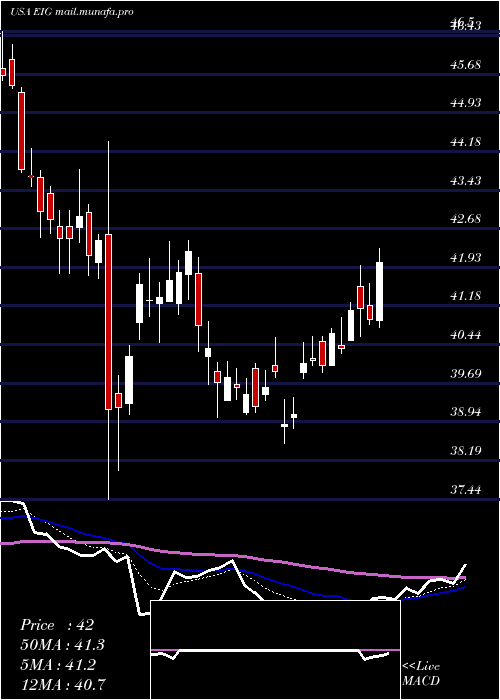Click the 43.43 price axis label

[466, 181]
